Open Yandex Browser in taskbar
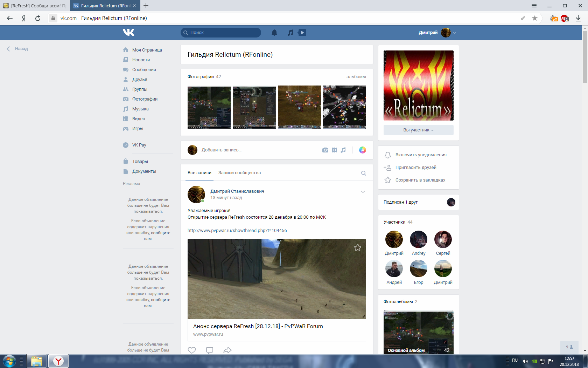 (58, 361)
